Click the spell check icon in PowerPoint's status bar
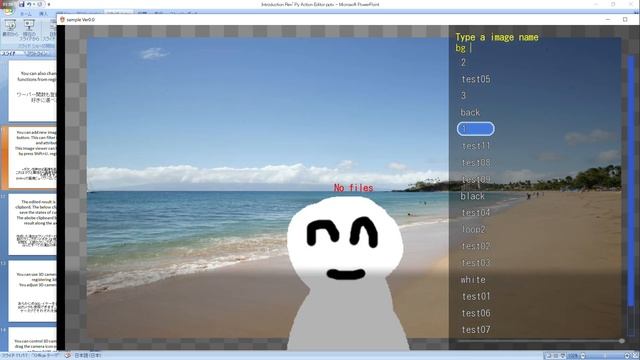 [68, 356]
